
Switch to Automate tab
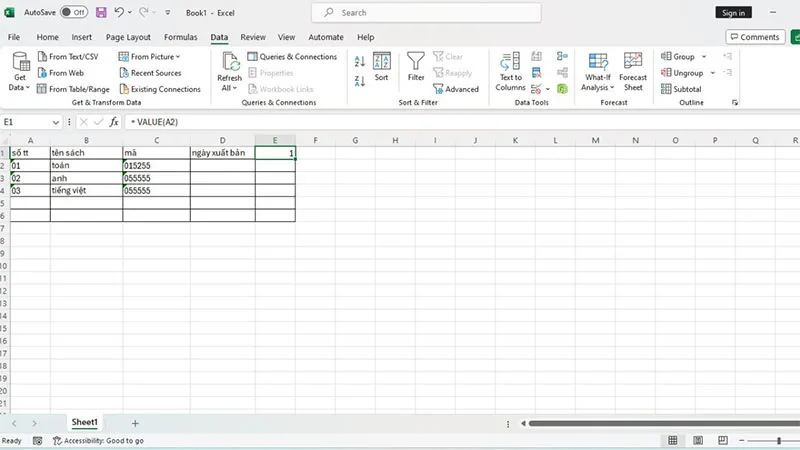[326, 37]
